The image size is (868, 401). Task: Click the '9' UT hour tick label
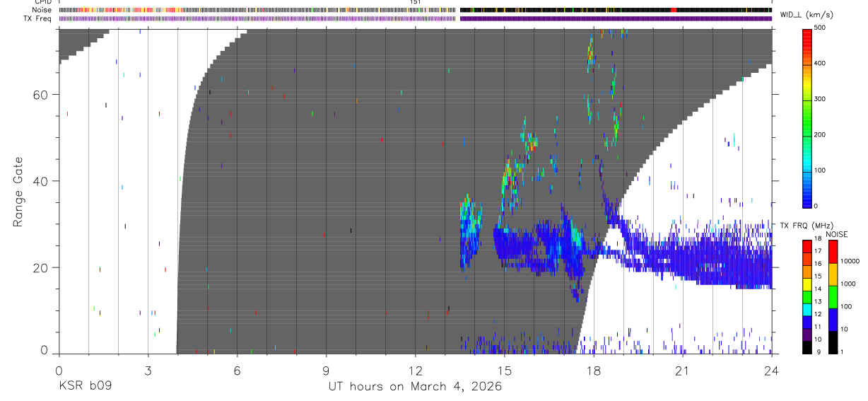click(x=327, y=370)
